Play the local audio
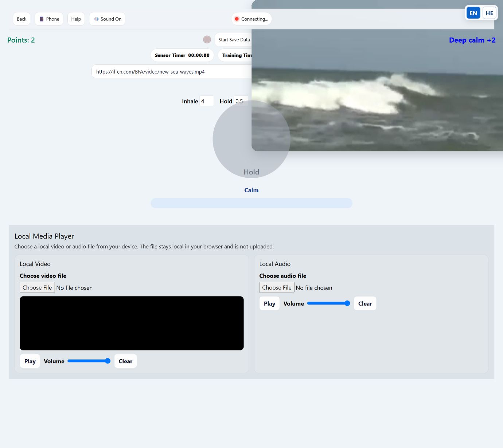The image size is (503, 448). 269,303
